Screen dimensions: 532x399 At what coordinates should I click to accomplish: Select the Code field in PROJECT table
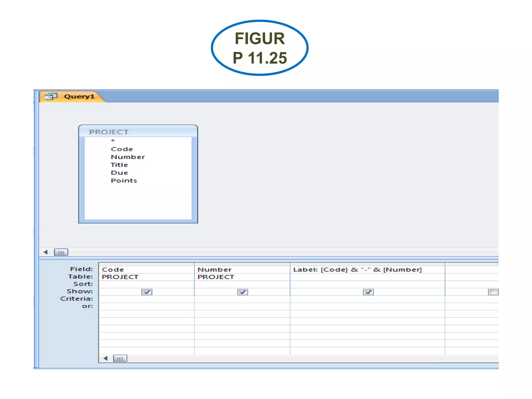coord(122,149)
